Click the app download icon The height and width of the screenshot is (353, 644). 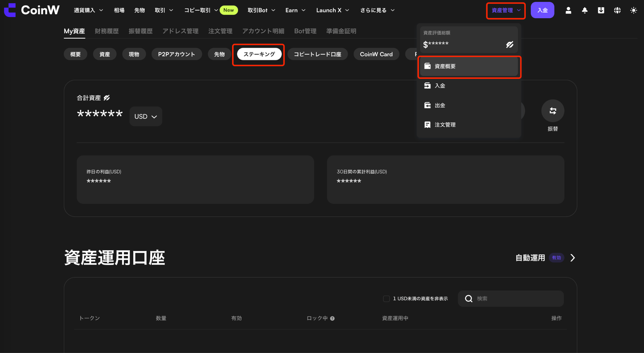601,10
